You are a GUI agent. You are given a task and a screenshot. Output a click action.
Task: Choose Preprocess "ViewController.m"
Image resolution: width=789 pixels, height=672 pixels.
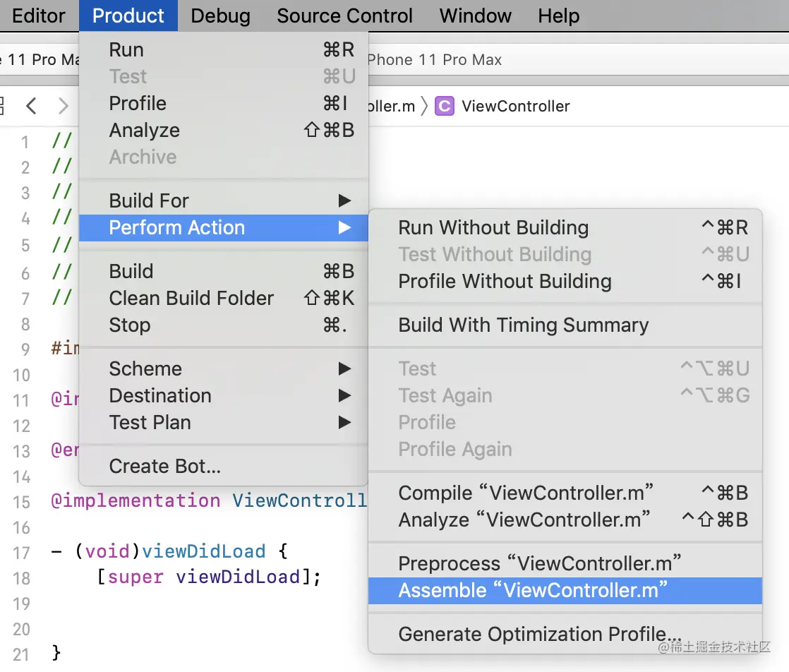click(540, 563)
